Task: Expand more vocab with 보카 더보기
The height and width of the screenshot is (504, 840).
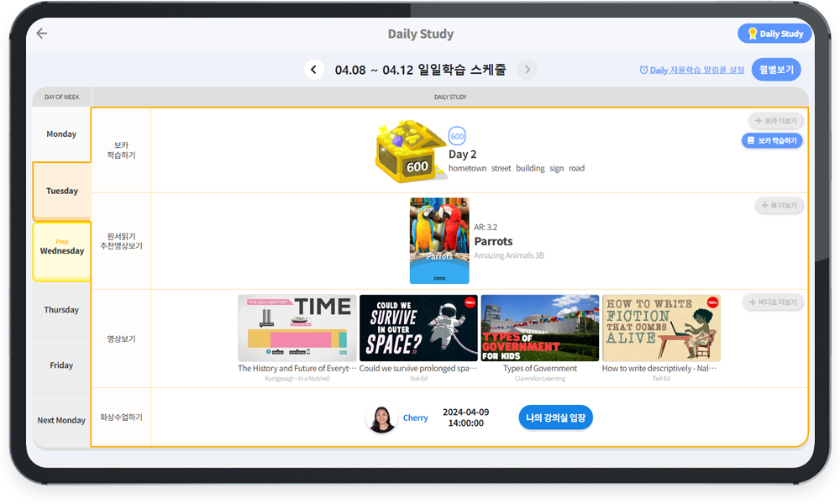Action: click(x=775, y=121)
